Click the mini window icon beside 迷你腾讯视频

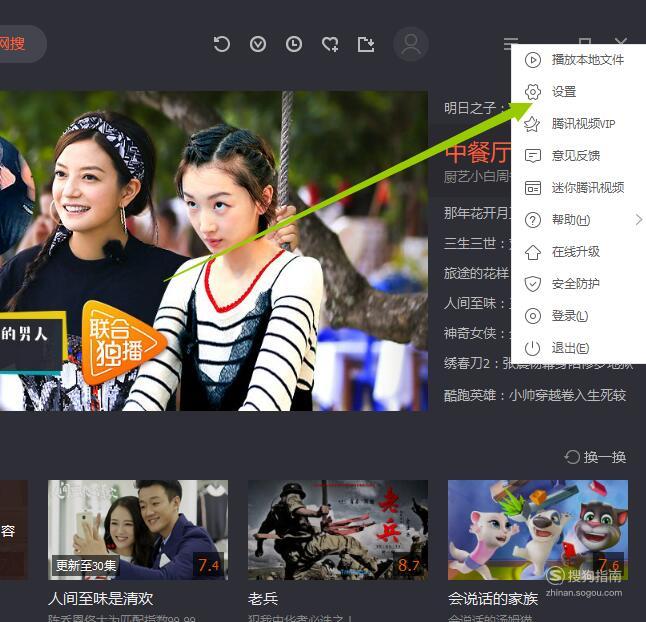(x=533, y=188)
